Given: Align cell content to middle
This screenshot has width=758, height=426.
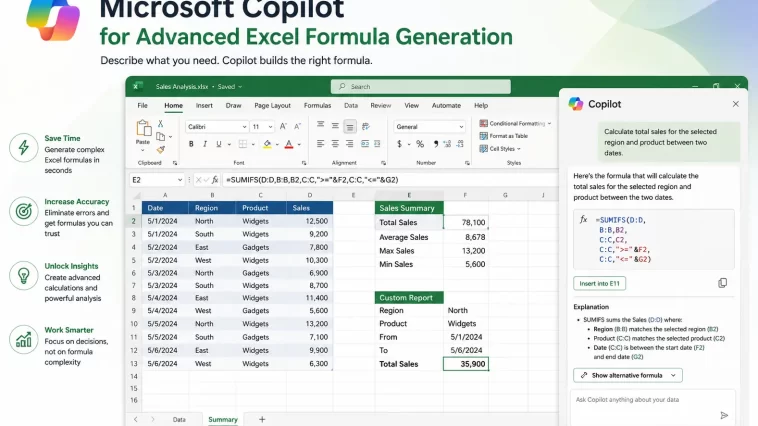Looking at the screenshot, I should (335, 126).
